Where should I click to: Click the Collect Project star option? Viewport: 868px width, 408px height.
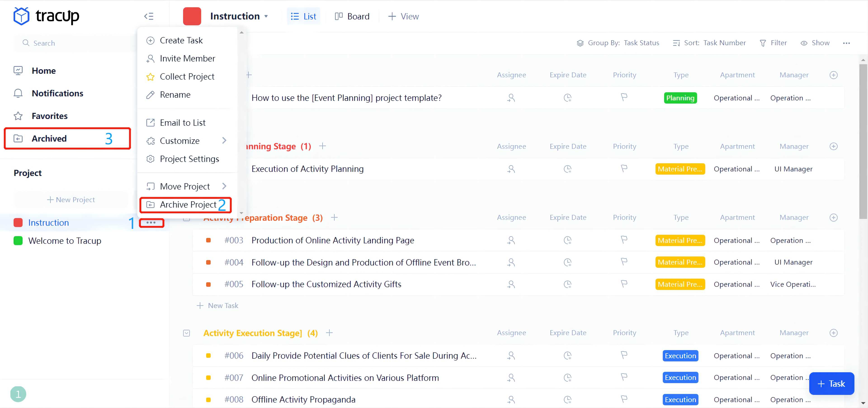coord(187,76)
